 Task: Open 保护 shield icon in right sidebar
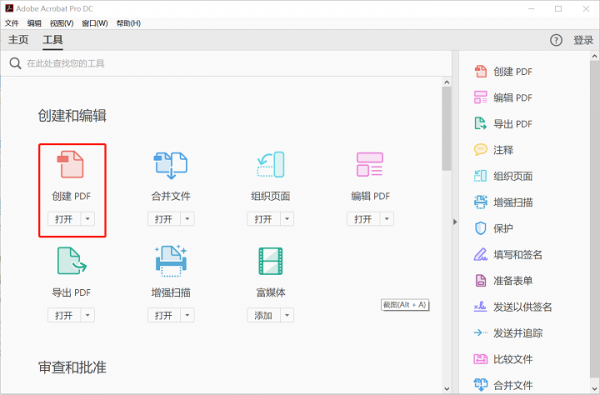[480, 229]
